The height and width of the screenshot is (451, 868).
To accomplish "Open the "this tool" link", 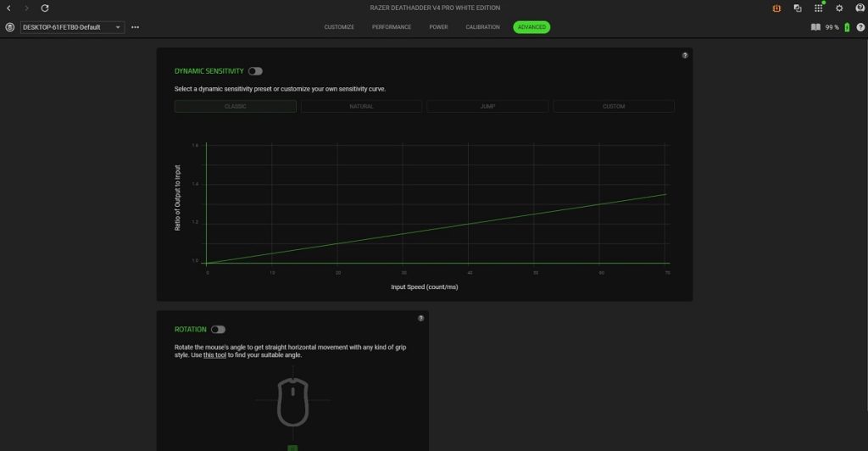I will point(214,355).
